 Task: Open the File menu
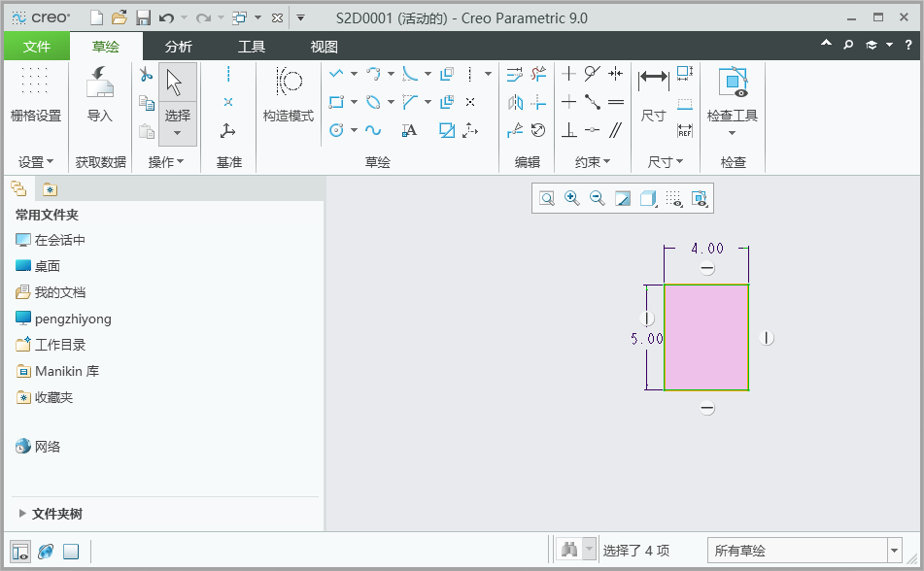(37, 47)
